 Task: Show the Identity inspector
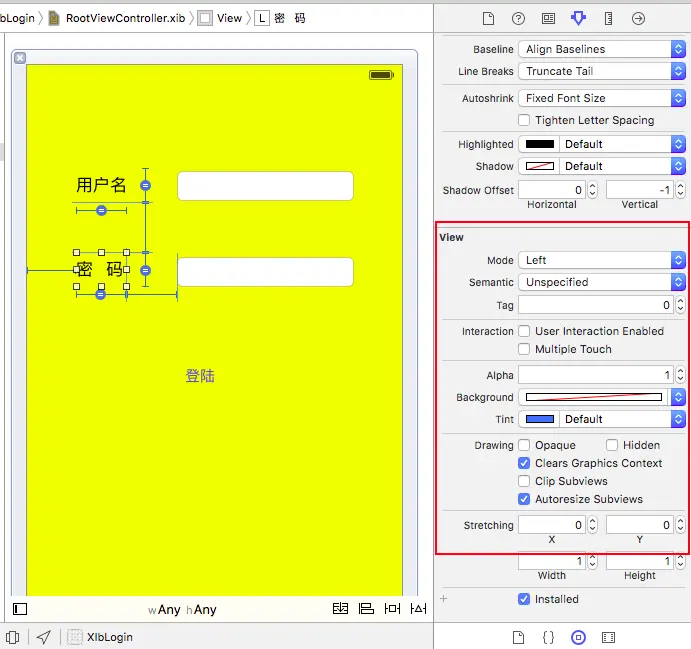[x=548, y=19]
